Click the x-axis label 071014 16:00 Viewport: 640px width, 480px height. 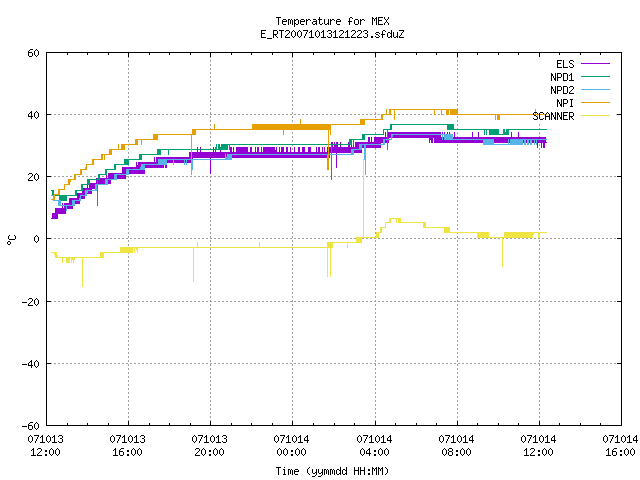620,446
